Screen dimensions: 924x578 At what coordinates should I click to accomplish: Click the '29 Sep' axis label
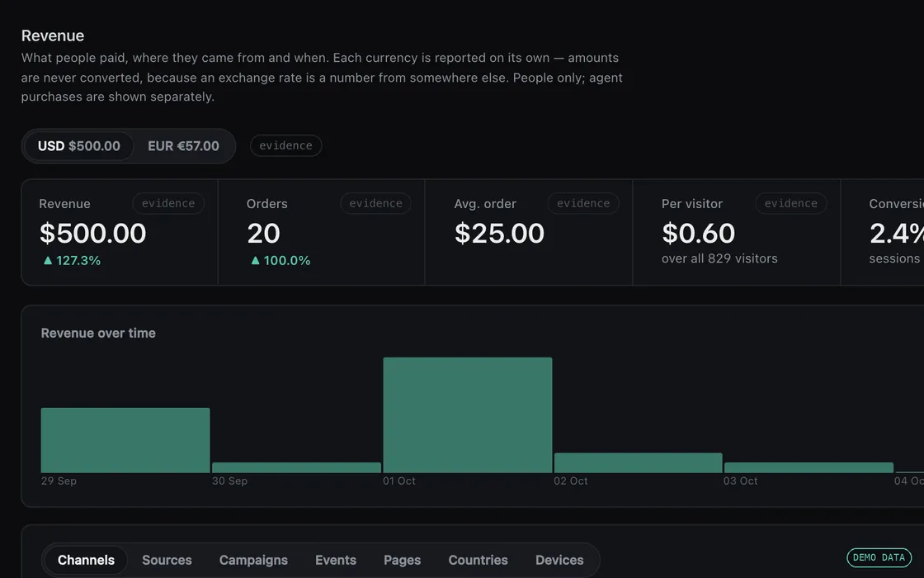[x=59, y=481]
